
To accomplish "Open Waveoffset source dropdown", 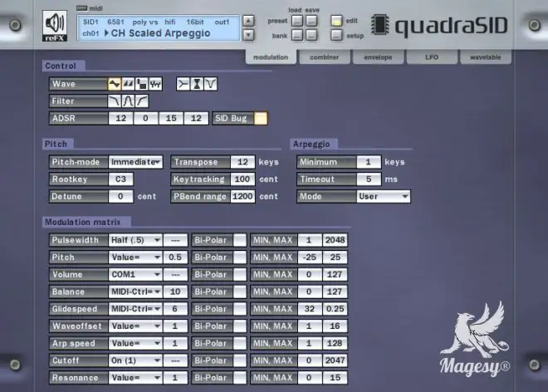I will pyautogui.click(x=135, y=326).
